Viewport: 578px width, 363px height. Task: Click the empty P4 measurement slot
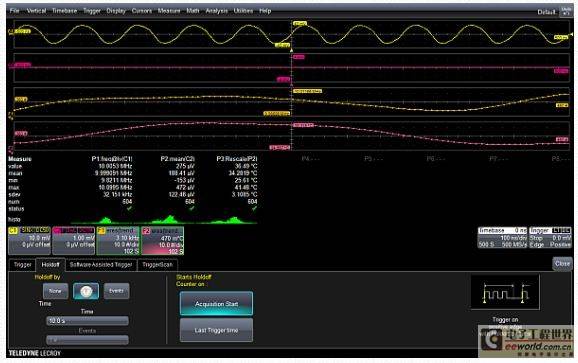click(310, 159)
